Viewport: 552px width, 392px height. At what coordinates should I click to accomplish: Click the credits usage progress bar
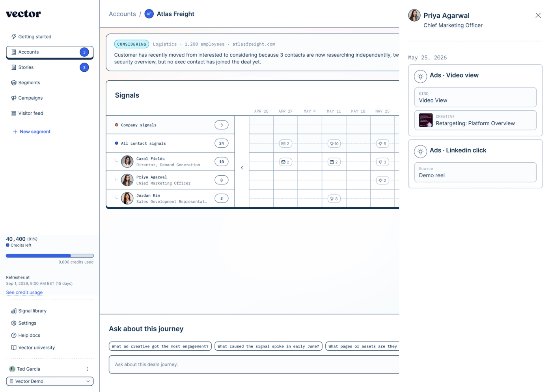click(50, 256)
